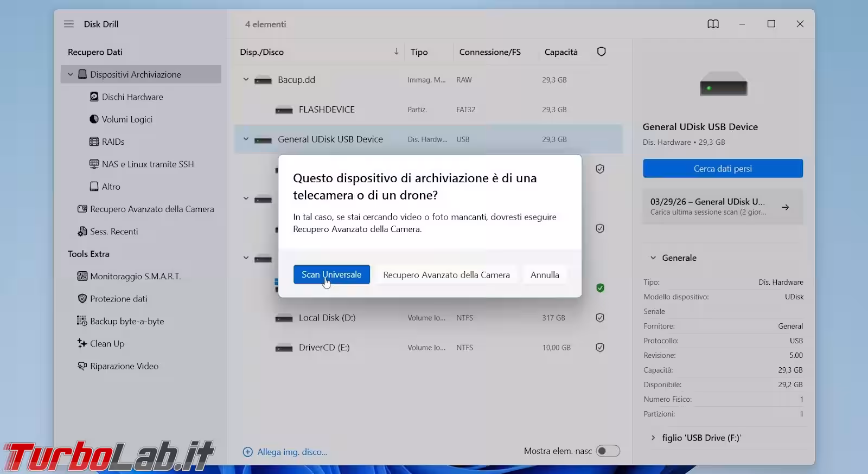Viewport: 868px width, 474px height.
Task: Click the General UDisk USB Device row drive icon
Action: 263,140
